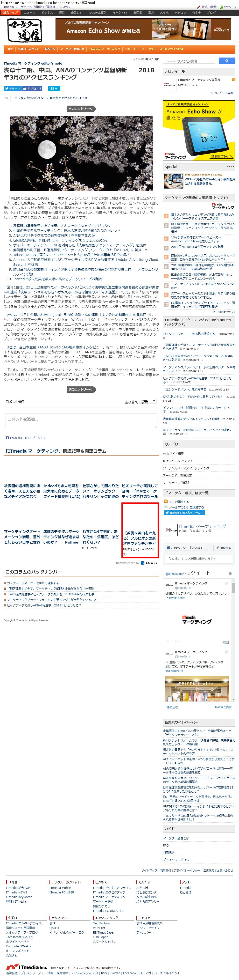
Task: Click the コツや人力頼みじゃない PR link
Action: [51, 98]
